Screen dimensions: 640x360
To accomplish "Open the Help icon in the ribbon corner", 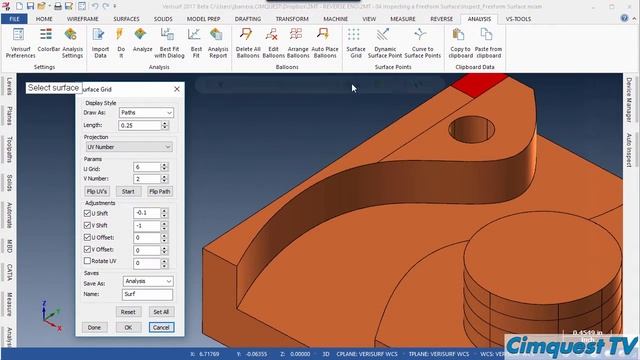I will pos(624,18).
